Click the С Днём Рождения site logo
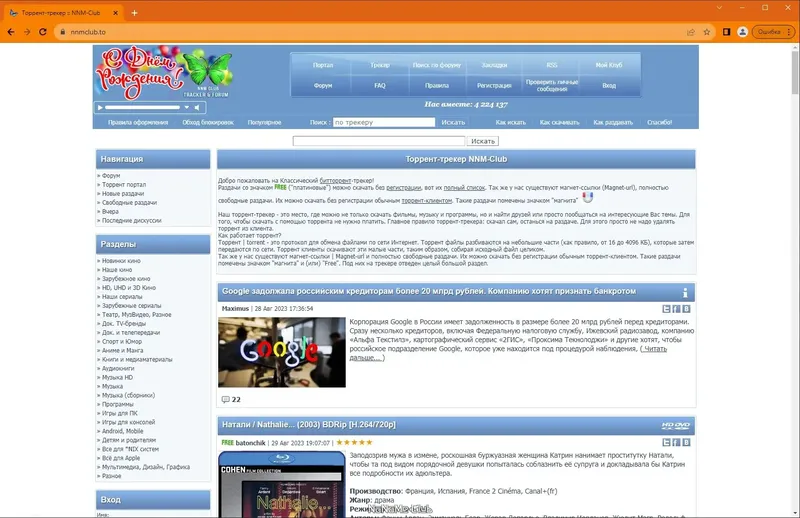This screenshot has height=518, width=800. (x=163, y=72)
